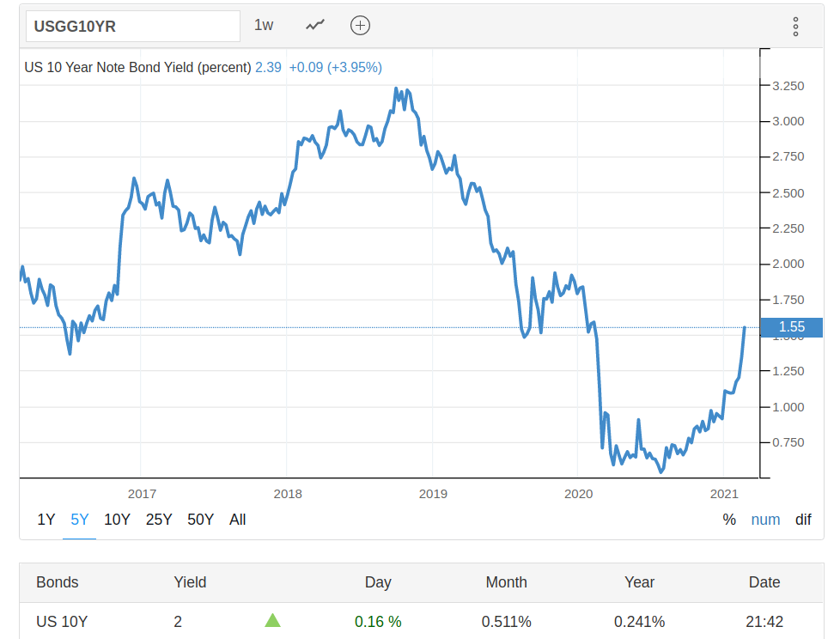Viewport: 840px width, 639px height.
Task: Switch chart to 25Y range
Action: pyautogui.click(x=159, y=519)
